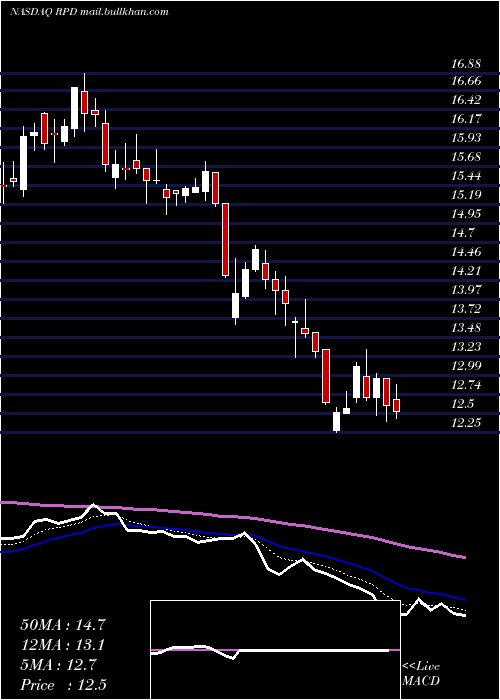Click the 16.66 price label
The height and width of the screenshot is (700, 500).
click(x=466, y=81)
